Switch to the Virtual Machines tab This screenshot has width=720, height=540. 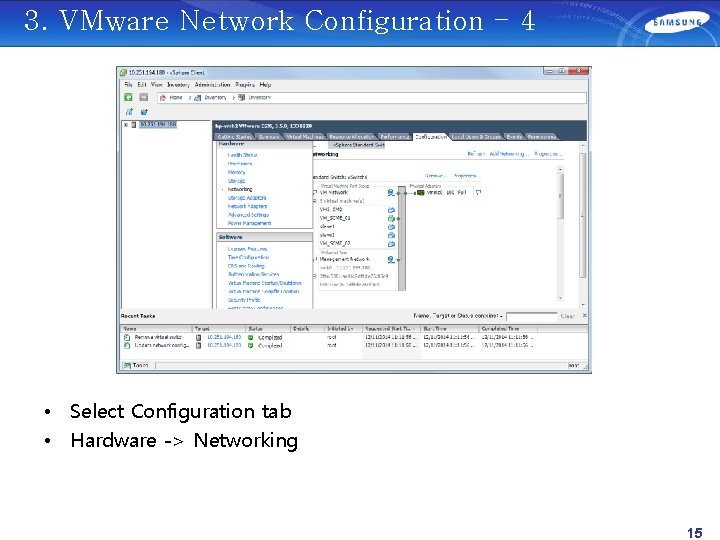(x=305, y=137)
